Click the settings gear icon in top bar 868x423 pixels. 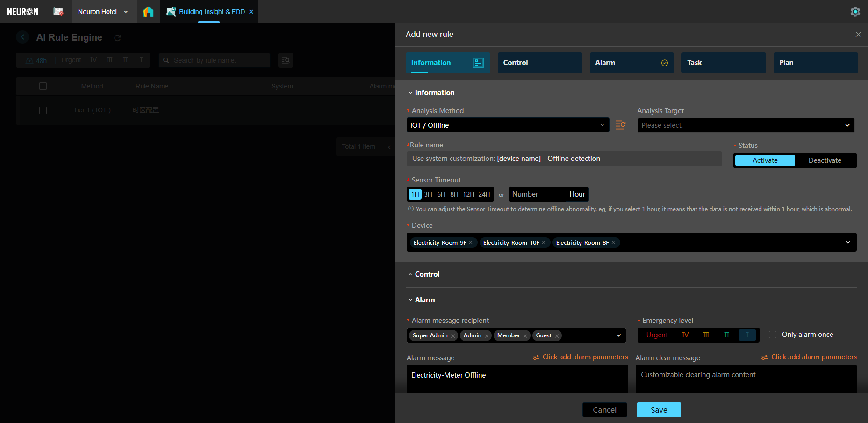click(855, 12)
